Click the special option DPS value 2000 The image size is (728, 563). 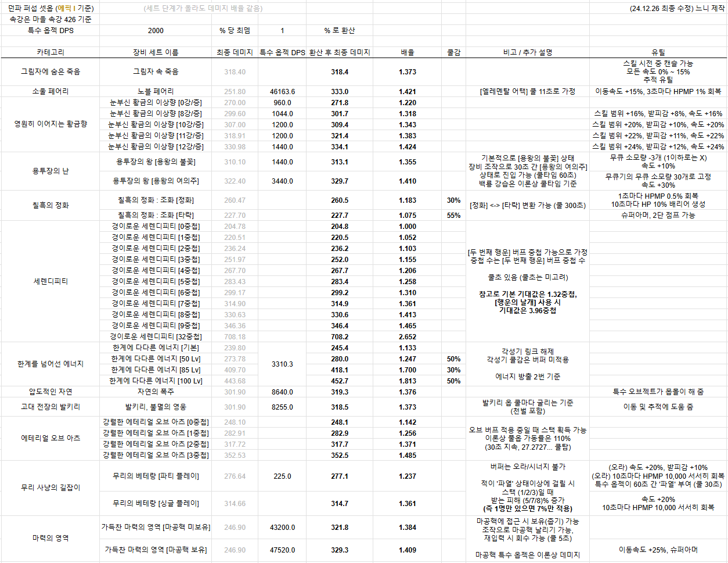(156, 30)
